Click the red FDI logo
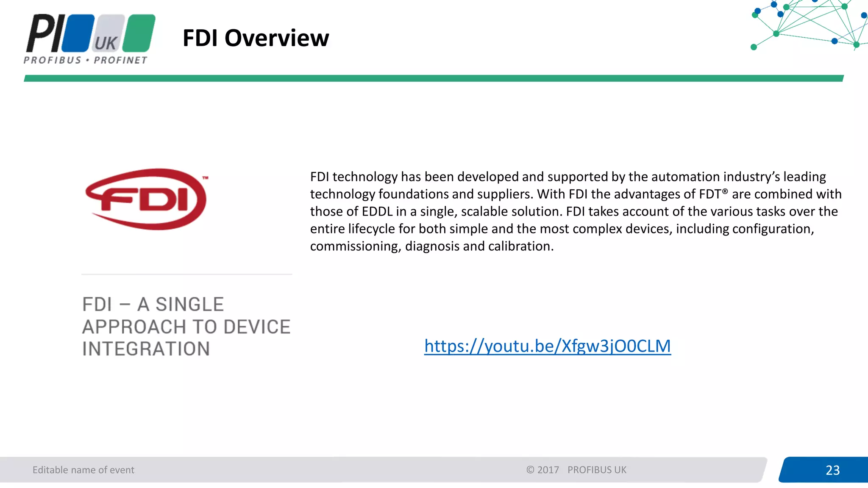868x488 pixels. pyautogui.click(x=146, y=199)
